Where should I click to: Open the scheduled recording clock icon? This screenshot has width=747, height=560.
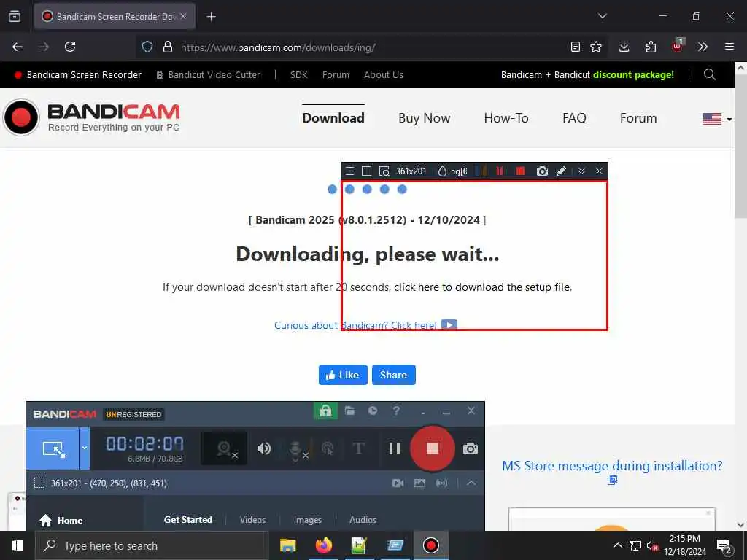[373, 411]
